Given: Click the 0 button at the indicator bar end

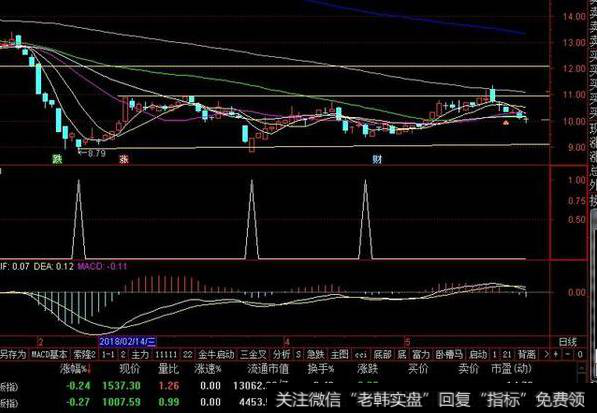Looking at the screenshot, I should point(580,354).
